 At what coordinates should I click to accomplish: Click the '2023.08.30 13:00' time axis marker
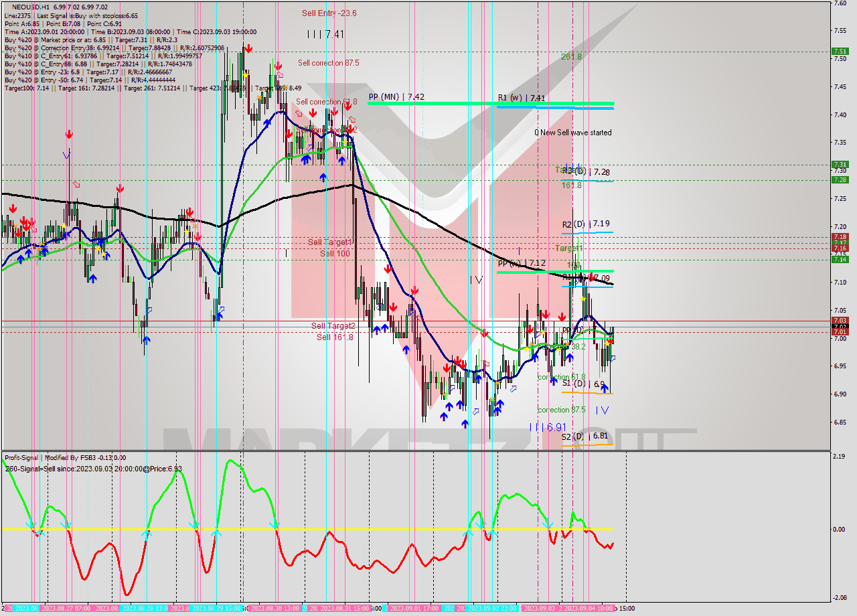tap(275, 608)
